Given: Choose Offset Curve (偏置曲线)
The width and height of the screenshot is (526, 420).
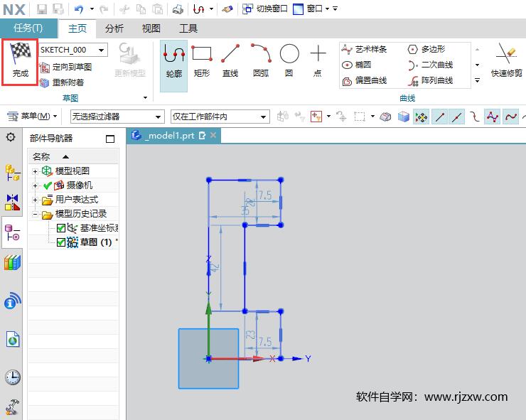Looking at the screenshot, I should [365, 80].
